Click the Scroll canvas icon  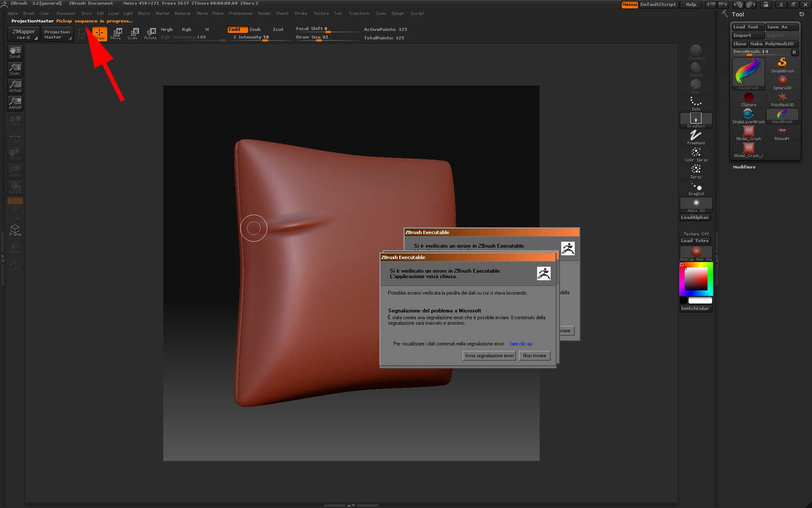point(15,52)
